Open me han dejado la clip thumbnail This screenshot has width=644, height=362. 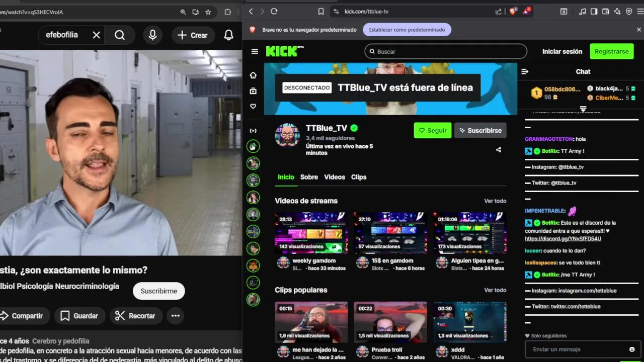[x=311, y=322]
